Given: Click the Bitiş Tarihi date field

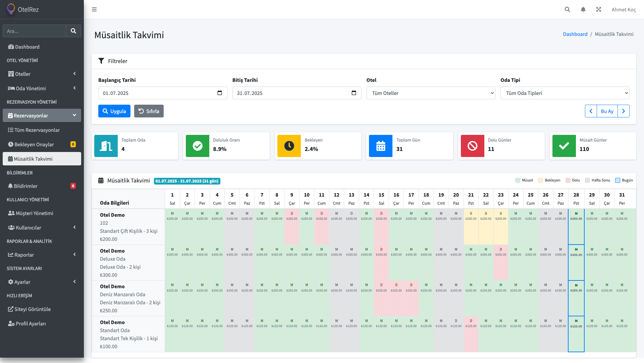Looking at the screenshot, I should point(297,93).
